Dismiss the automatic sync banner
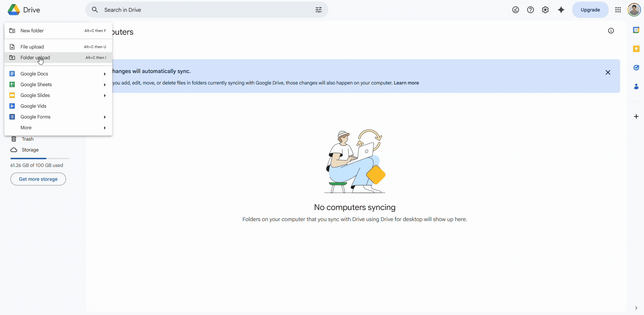The height and width of the screenshot is (315, 644). 608,72
